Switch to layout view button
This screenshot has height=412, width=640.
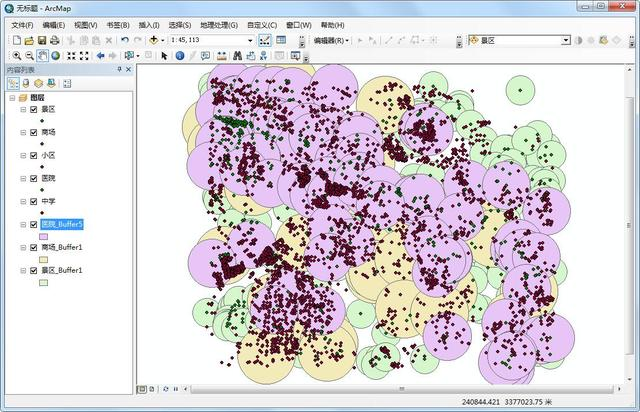click(x=151, y=389)
